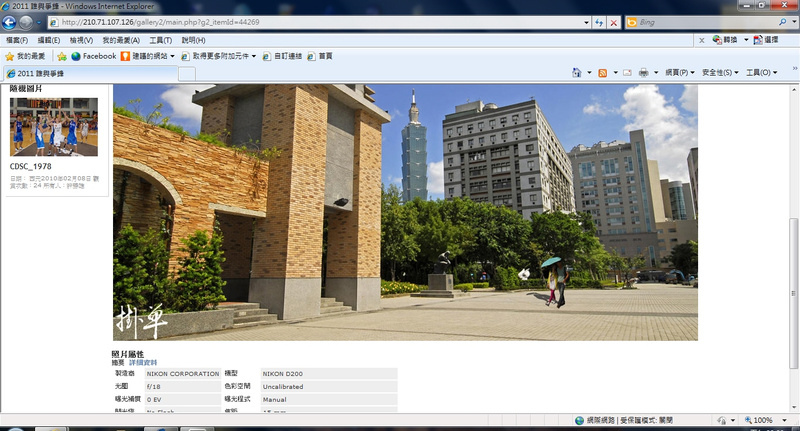Open the 檢視(V) menu

pyautogui.click(x=81, y=40)
